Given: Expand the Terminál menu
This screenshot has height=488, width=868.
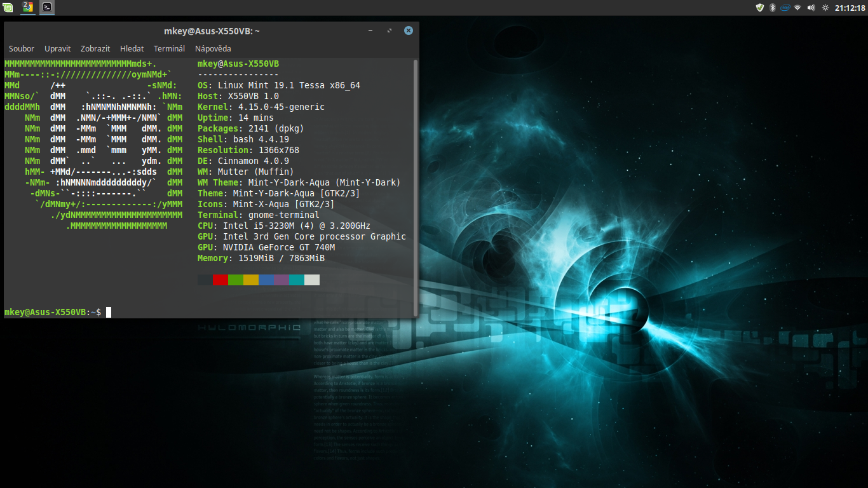Looking at the screenshot, I should click(169, 48).
